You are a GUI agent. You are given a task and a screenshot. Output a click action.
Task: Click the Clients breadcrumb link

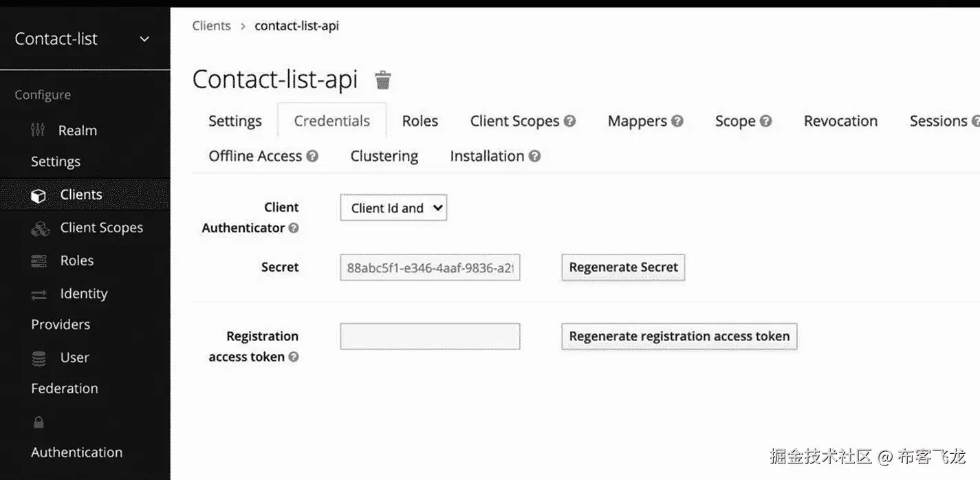pyautogui.click(x=211, y=26)
